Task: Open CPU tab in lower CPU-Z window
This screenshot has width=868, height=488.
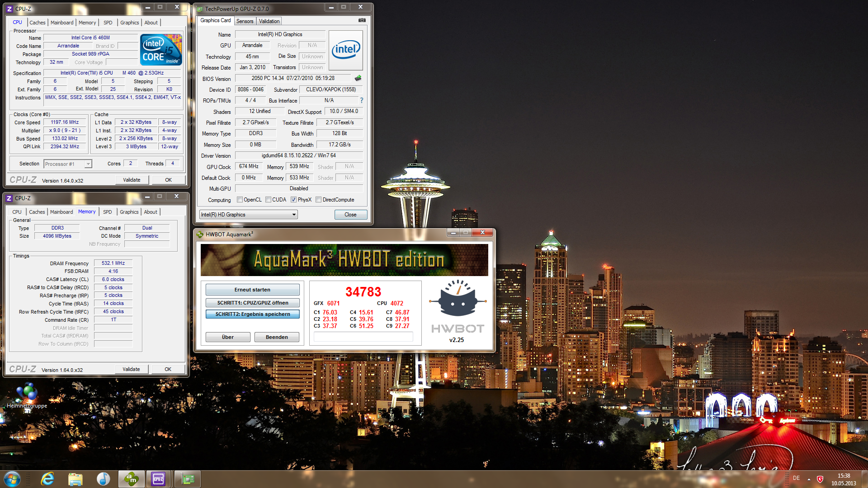Action: point(17,212)
